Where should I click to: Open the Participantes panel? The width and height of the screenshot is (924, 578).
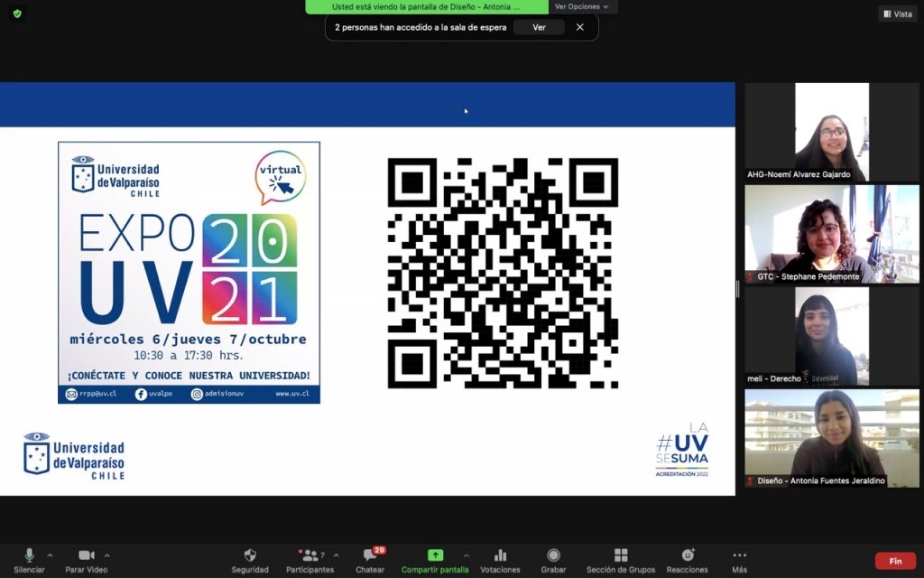pyautogui.click(x=310, y=561)
